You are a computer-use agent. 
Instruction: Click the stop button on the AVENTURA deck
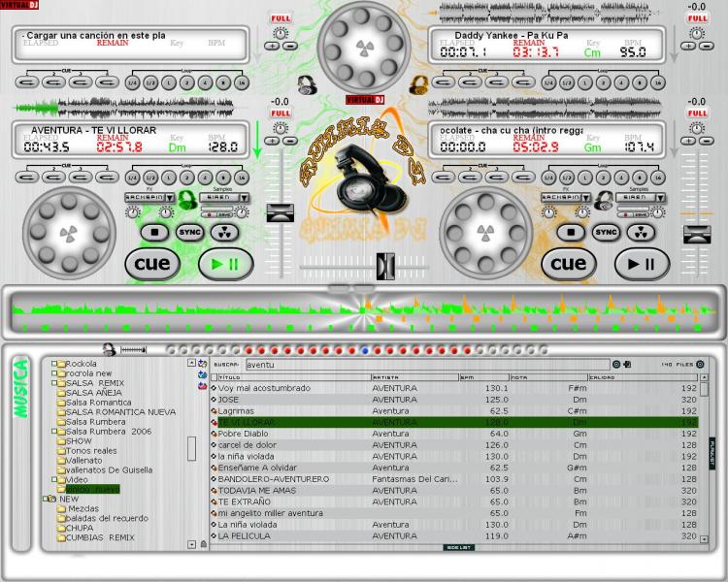(x=154, y=232)
